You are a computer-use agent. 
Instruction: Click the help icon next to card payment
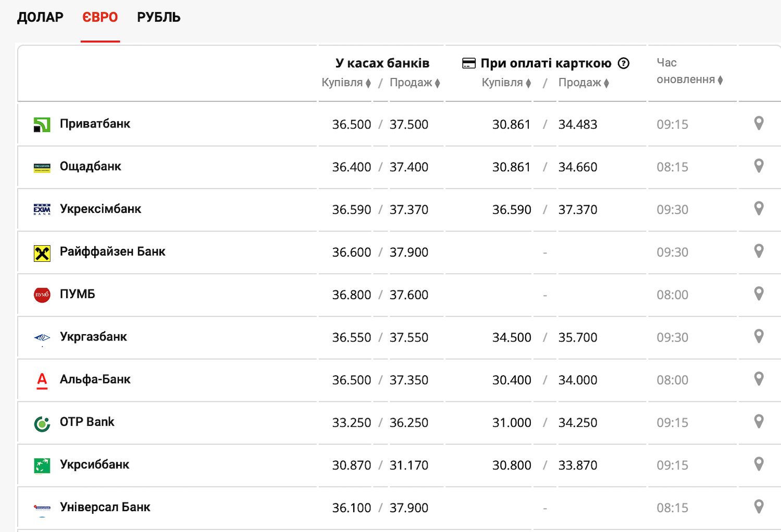coord(624,64)
